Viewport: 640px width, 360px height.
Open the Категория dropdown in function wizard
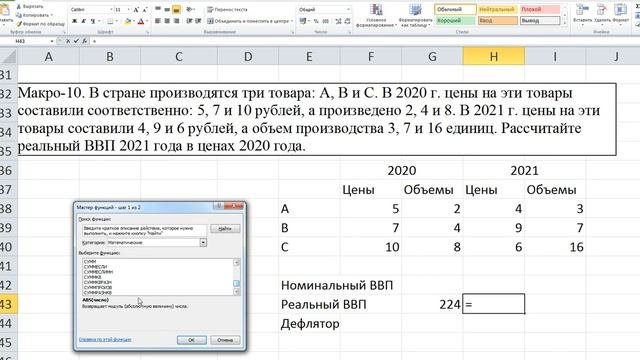coord(203,242)
